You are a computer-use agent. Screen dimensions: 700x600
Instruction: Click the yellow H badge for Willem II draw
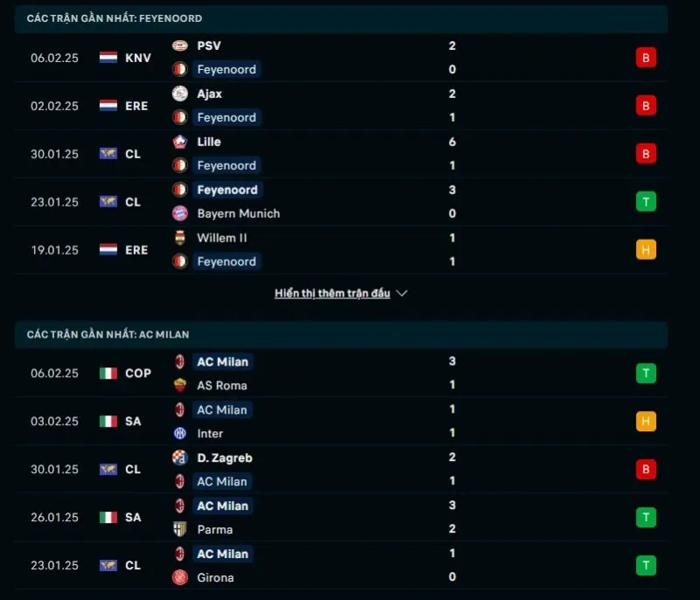tap(646, 249)
